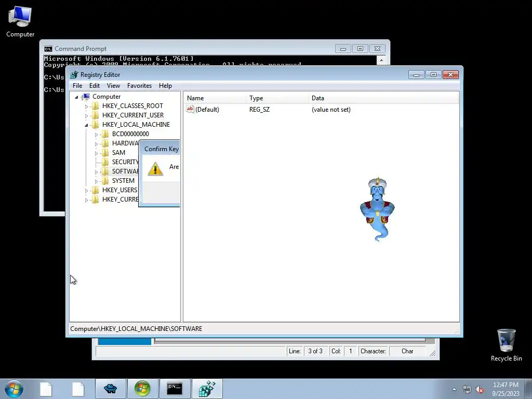Viewport: 532px width, 399px height.
Task: Click the green Windows orb taskbar icon
Action: 142,389
